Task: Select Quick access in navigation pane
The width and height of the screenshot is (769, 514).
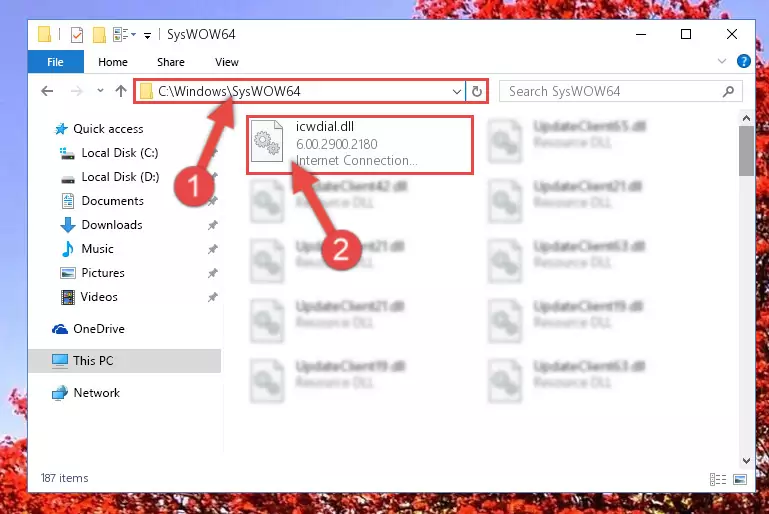Action: pos(108,128)
